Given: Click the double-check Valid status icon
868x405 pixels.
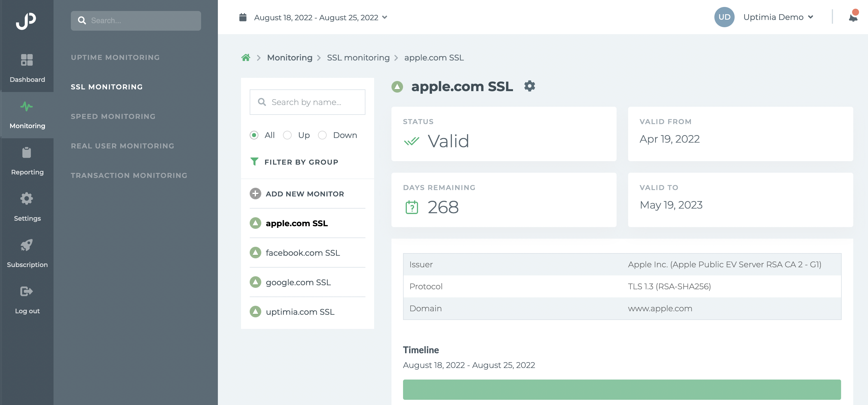Looking at the screenshot, I should click(x=411, y=141).
